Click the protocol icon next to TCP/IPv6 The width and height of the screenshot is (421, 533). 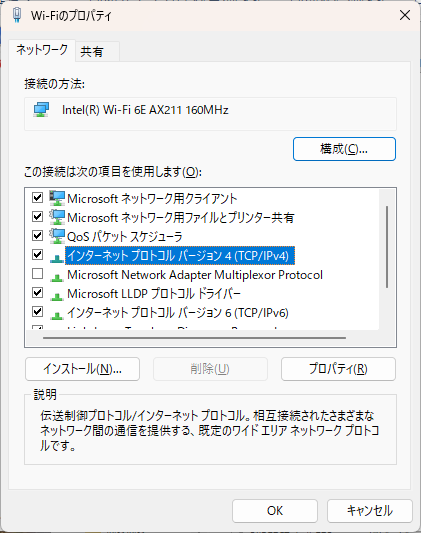tap(57, 315)
